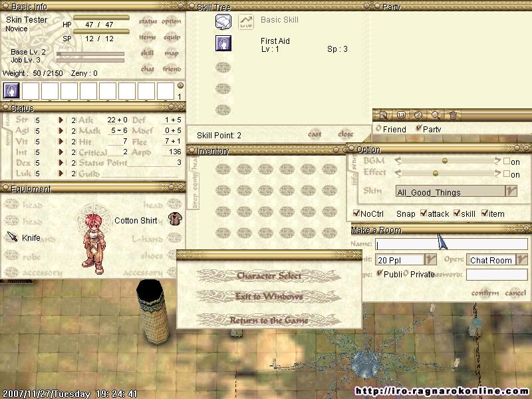Click the round button at hotkey bar end
This screenshot has width=532, height=399.
coord(180,86)
